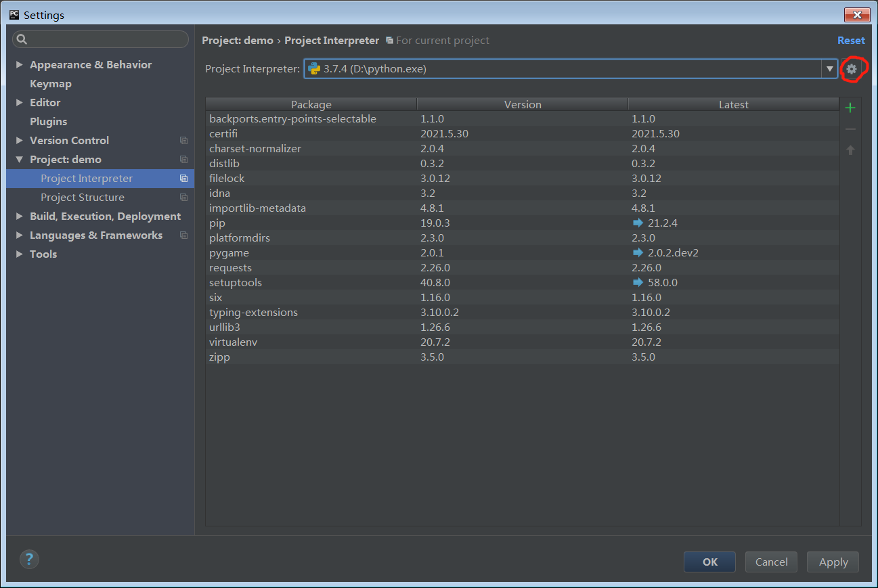878x588 pixels.
Task: Select the setuptools package name
Action: (x=236, y=283)
